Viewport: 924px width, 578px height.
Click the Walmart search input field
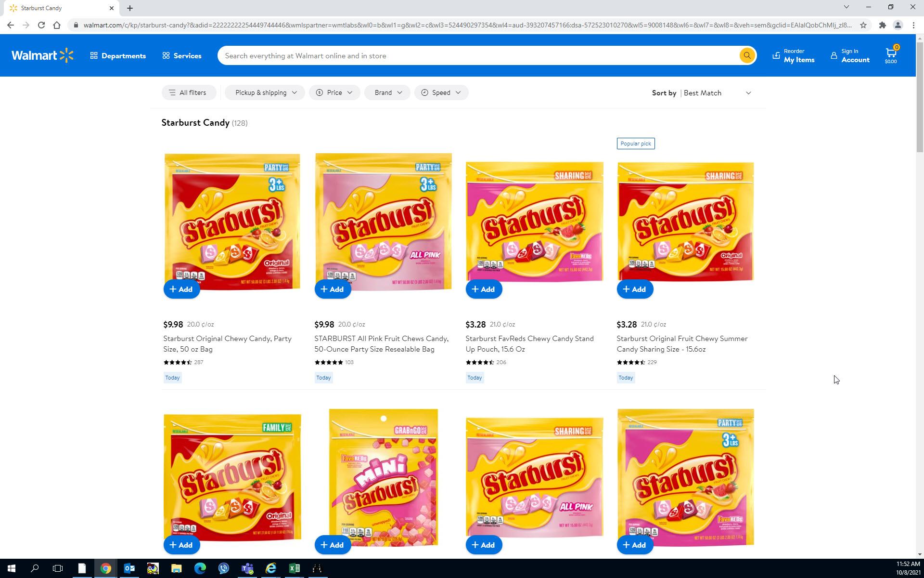point(476,56)
